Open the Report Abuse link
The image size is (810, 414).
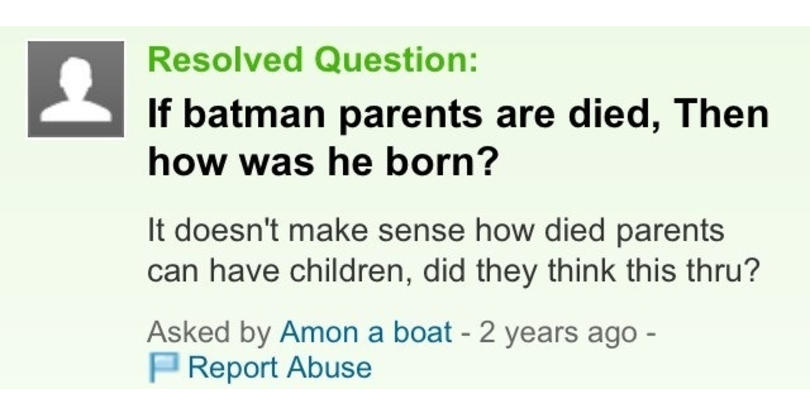279,368
